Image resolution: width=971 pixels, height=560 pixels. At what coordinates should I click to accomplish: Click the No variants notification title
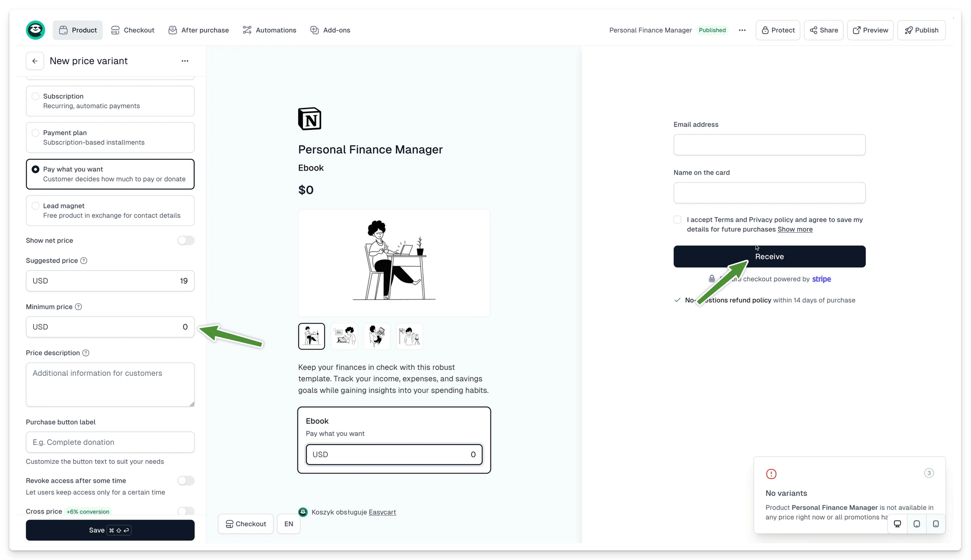point(786,493)
